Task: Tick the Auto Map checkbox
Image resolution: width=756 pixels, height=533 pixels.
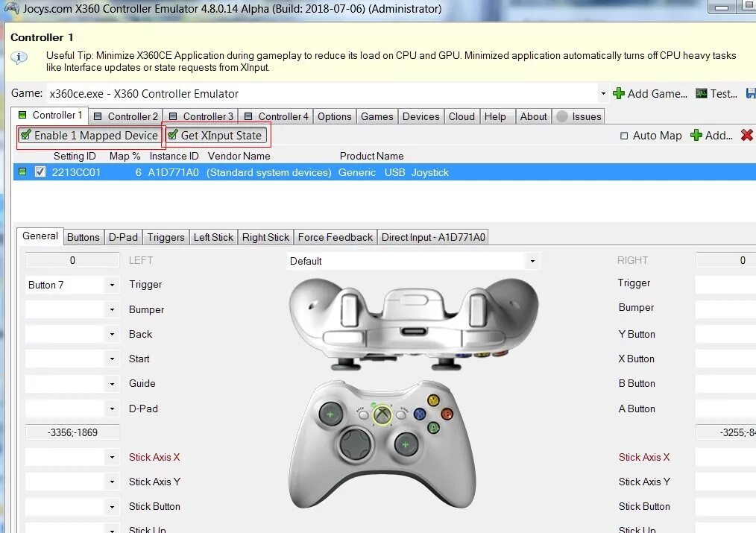Action: point(624,136)
